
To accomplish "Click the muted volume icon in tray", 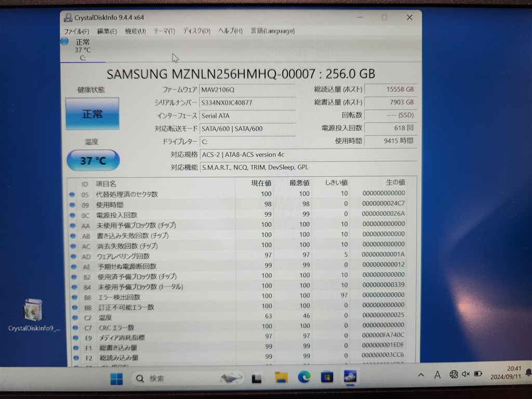I will pyautogui.click(x=465, y=374).
